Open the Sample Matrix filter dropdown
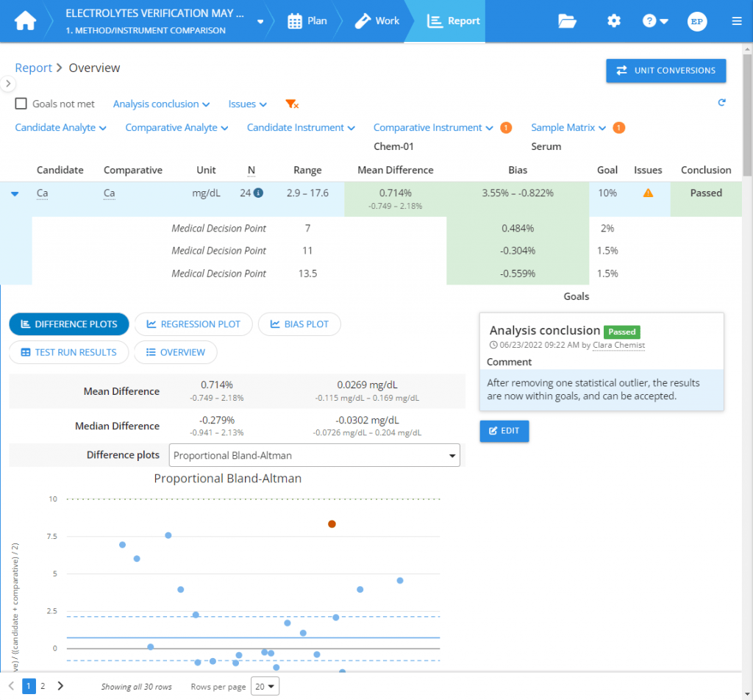Screen dimensions: 753x700 pos(568,127)
